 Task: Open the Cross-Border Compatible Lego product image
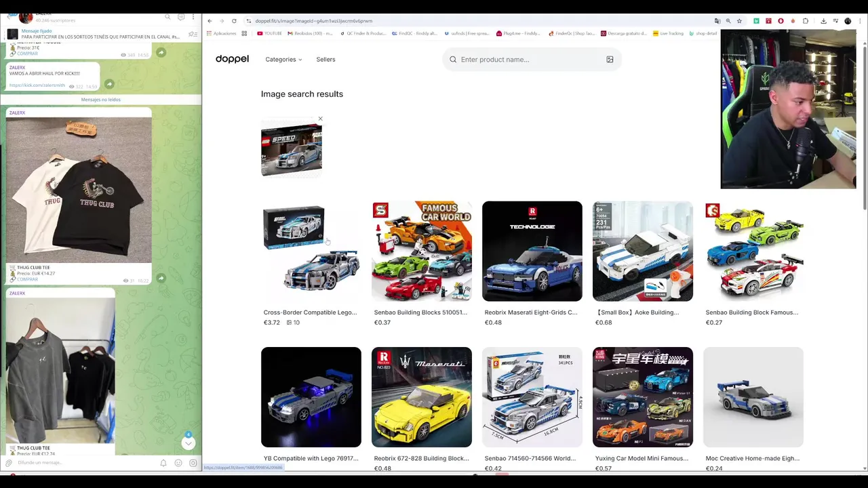[x=311, y=251]
